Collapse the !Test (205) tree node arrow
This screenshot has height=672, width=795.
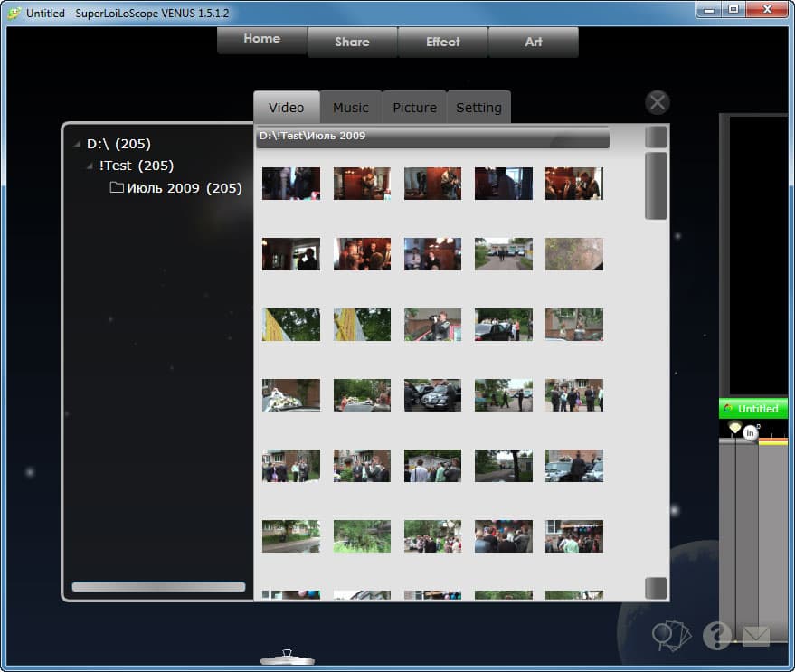point(90,166)
